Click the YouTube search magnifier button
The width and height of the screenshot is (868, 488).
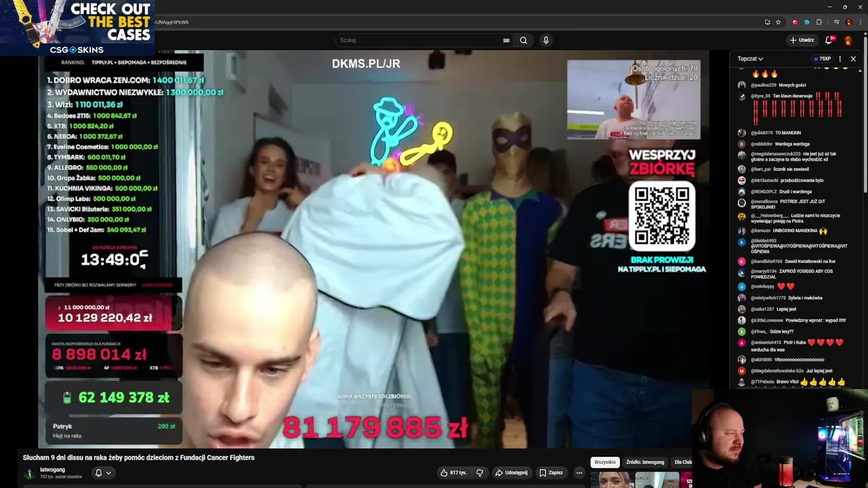(x=524, y=40)
